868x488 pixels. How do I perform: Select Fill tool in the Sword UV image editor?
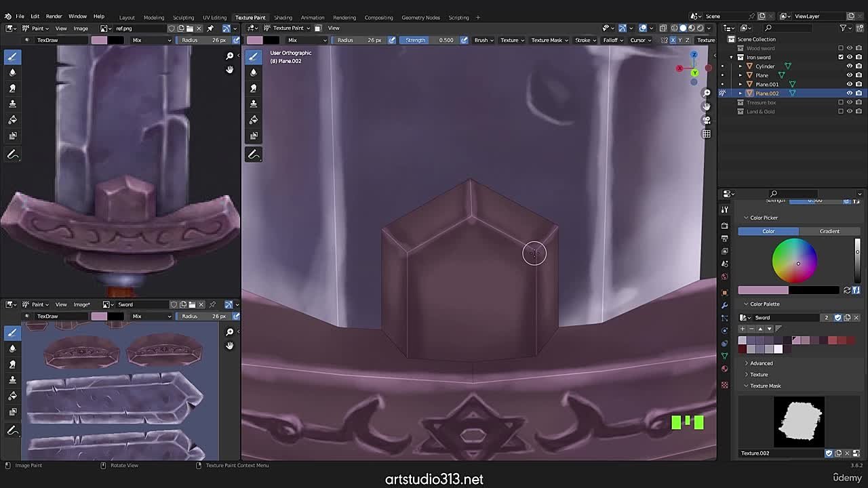pos(12,395)
